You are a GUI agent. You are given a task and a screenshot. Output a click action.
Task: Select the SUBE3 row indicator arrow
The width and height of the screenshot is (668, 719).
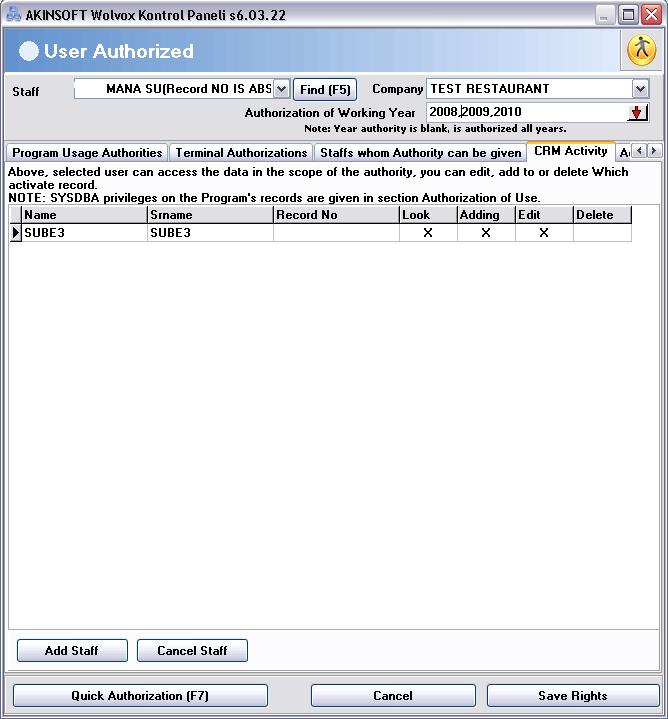click(16, 232)
